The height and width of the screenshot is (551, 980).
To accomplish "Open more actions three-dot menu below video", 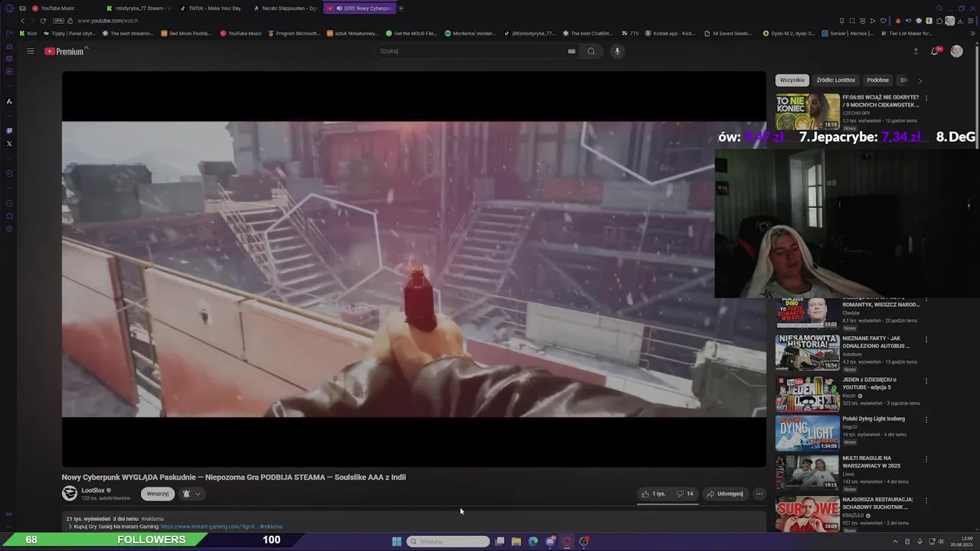I will pos(759,494).
